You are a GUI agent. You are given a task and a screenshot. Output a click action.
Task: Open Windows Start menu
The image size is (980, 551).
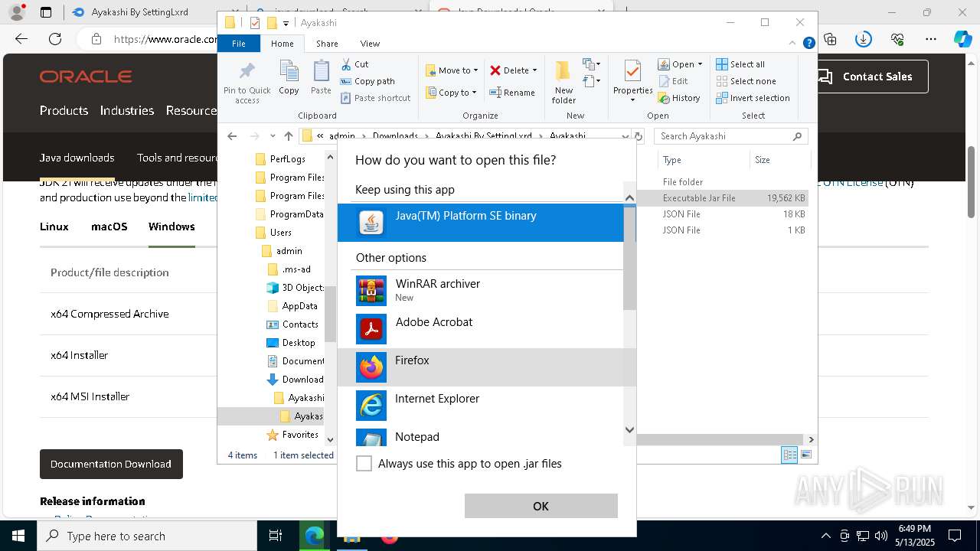[x=18, y=536]
